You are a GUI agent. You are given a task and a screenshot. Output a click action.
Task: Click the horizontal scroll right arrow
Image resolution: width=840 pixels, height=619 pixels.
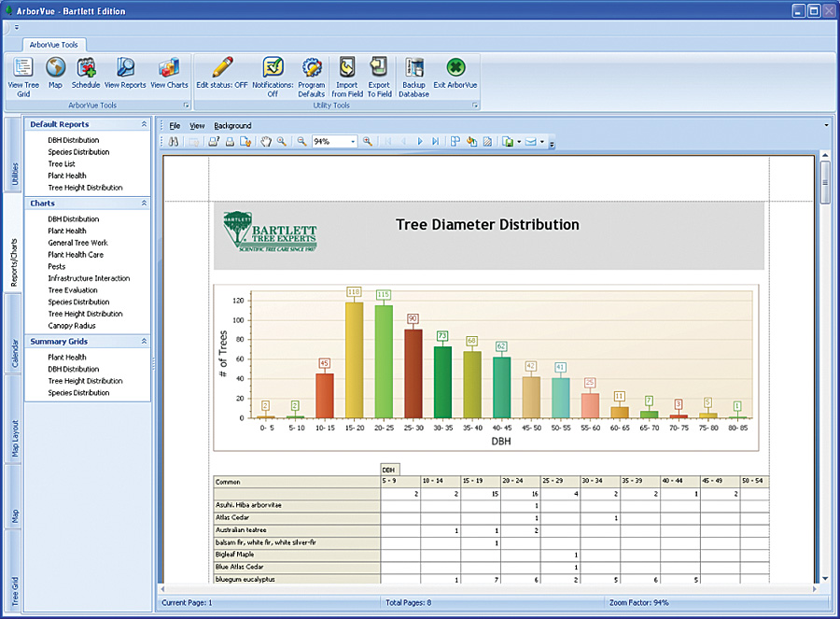coord(814,588)
